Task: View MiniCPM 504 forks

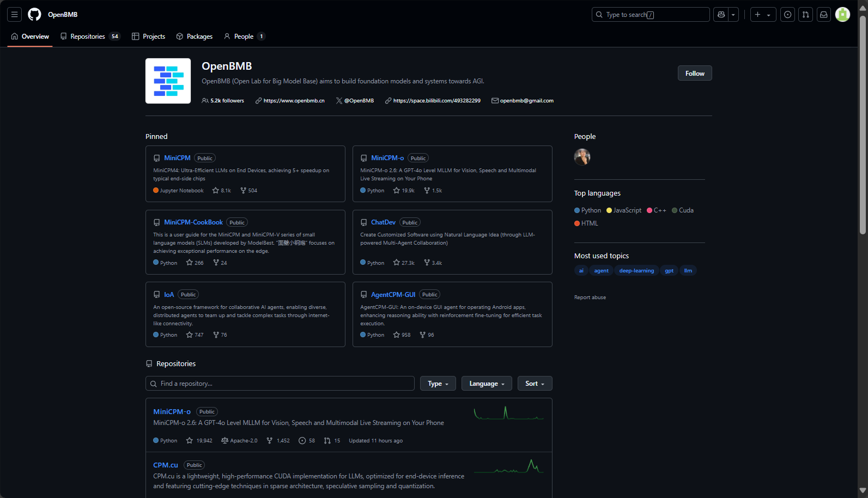Action: tap(248, 191)
